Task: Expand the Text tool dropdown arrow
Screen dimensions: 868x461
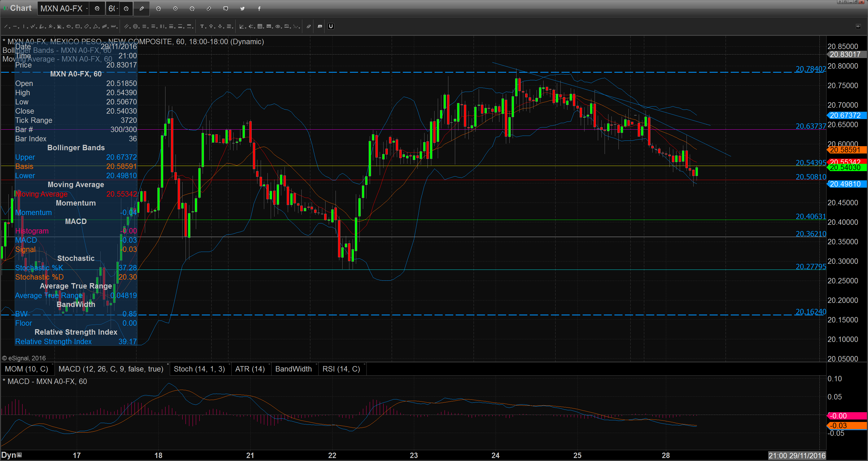Action: 206,28
